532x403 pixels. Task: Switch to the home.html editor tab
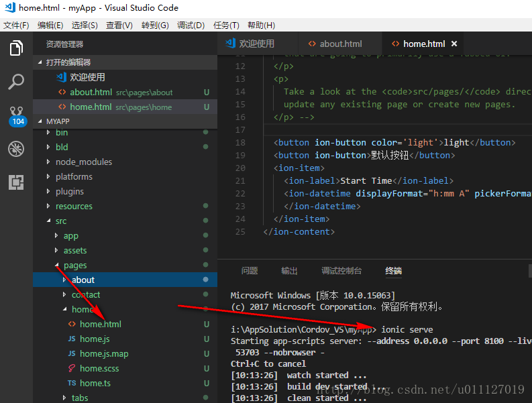pyautogui.click(x=422, y=44)
